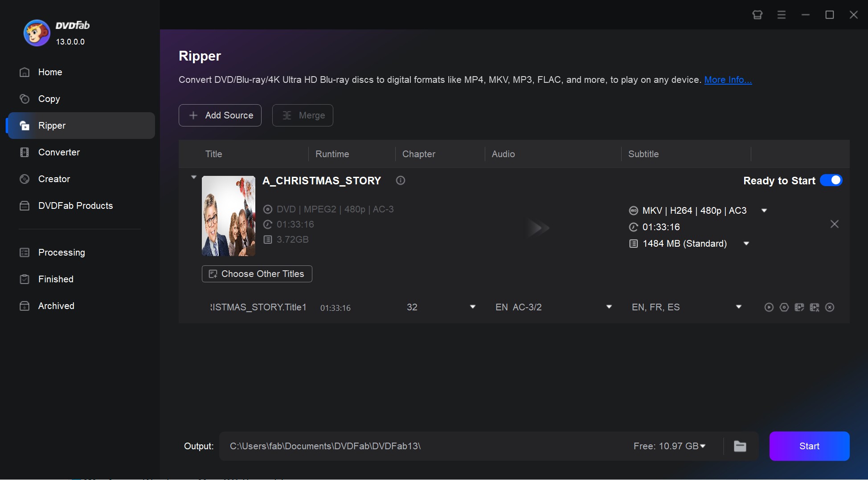This screenshot has height=480, width=868.
Task: Select the Converter module
Action: pyautogui.click(x=58, y=152)
